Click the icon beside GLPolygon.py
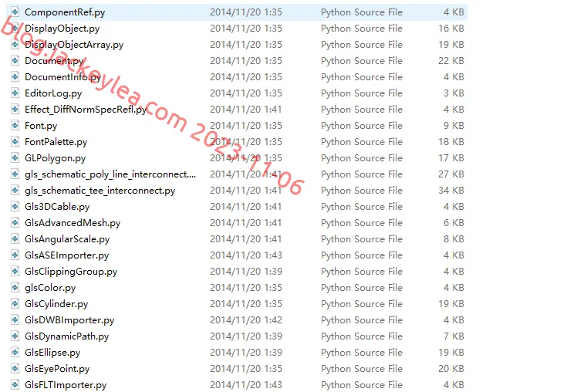Viewport: 567px width, 392px height. (x=15, y=157)
